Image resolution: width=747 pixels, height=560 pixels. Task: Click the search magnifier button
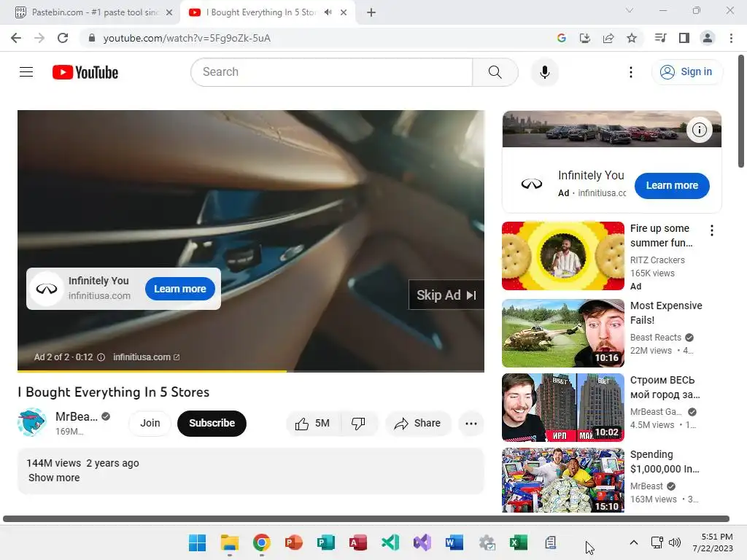point(495,72)
